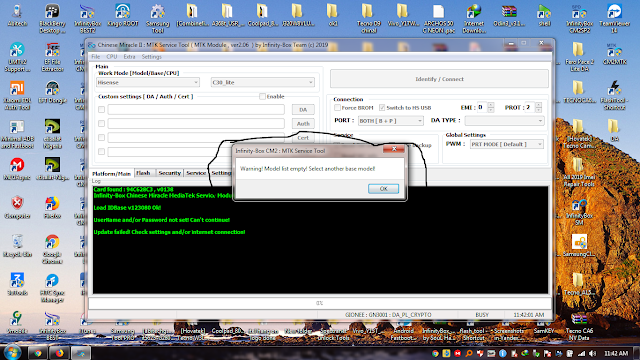Switch to the Flash tab
640x360 pixels.
pyautogui.click(x=143, y=173)
